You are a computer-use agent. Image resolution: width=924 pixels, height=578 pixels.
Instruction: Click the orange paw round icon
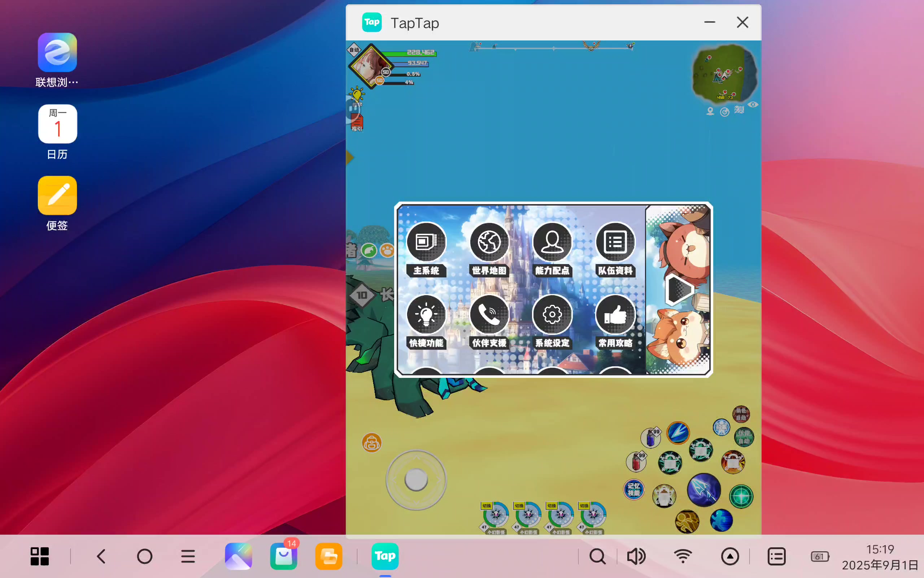tap(387, 251)
